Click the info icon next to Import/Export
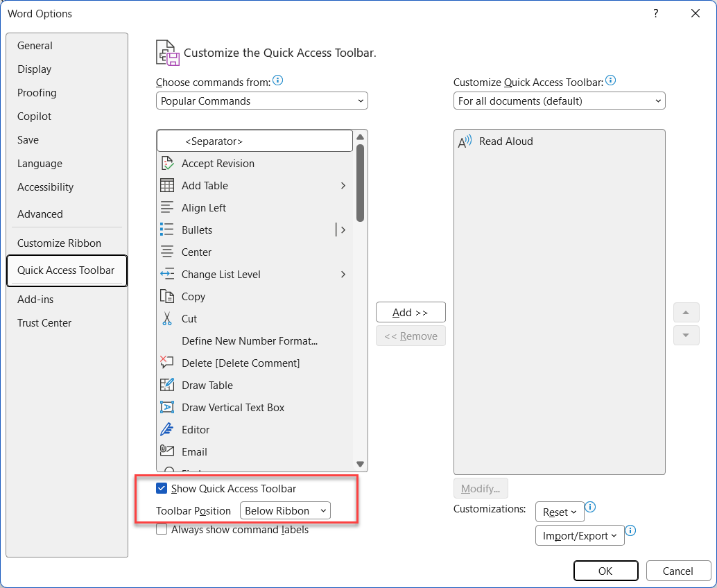Viewport: 717px width, 588px height. pos(630,531)
